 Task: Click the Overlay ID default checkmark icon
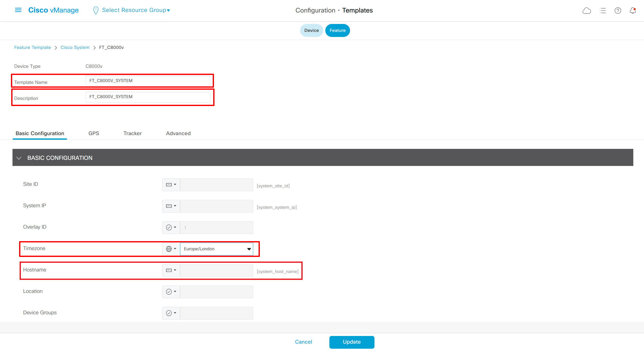(169, 227)
